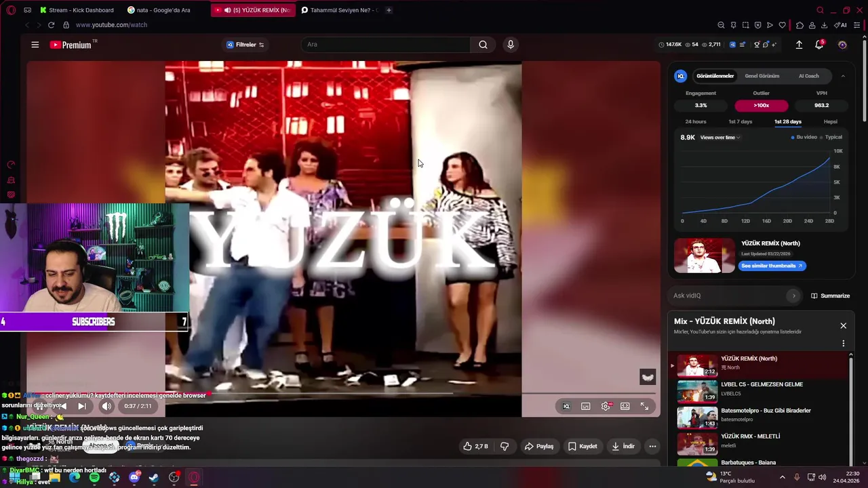This screenshot has height=488, width=868.
Task: Toggle the Outlier >100x pill
Action: coord(761,105)
